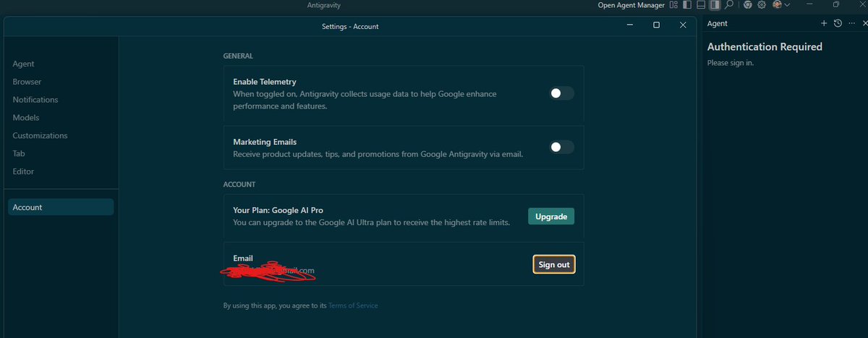Viewport: 868px width, 338px height.
Task: Maximize the Settings window
Action: pyautogui.click(x=656, y=25)
